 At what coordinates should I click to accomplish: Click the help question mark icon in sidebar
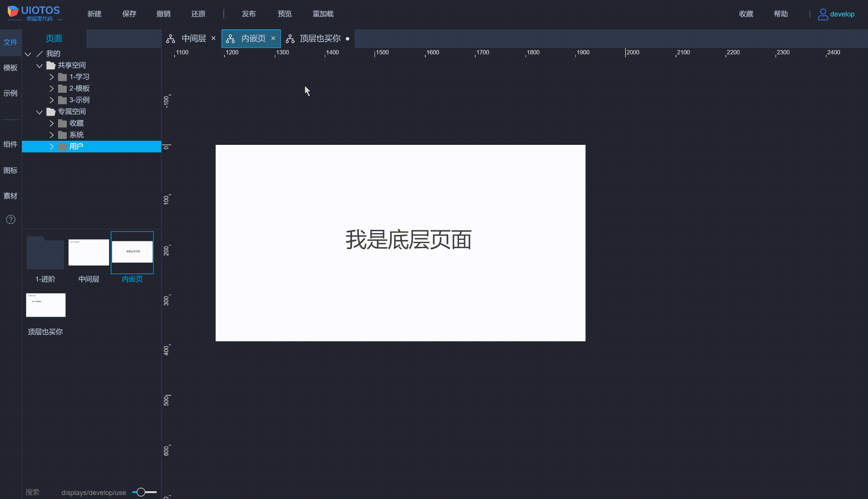[11, 219]
